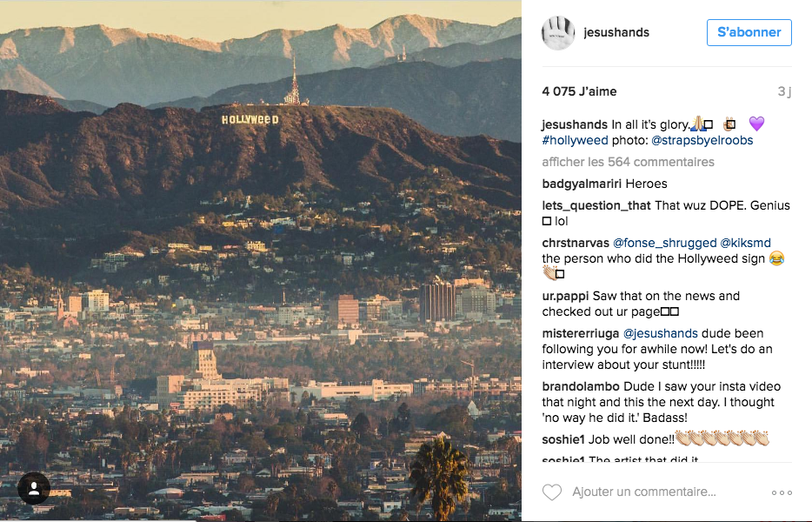Click the heart like icon

pos(552,492)
